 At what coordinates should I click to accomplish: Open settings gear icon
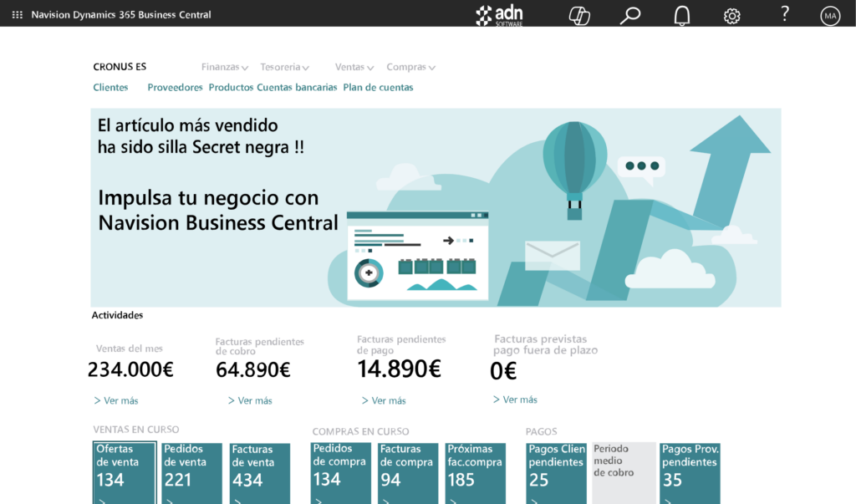[x=731, y=16]
